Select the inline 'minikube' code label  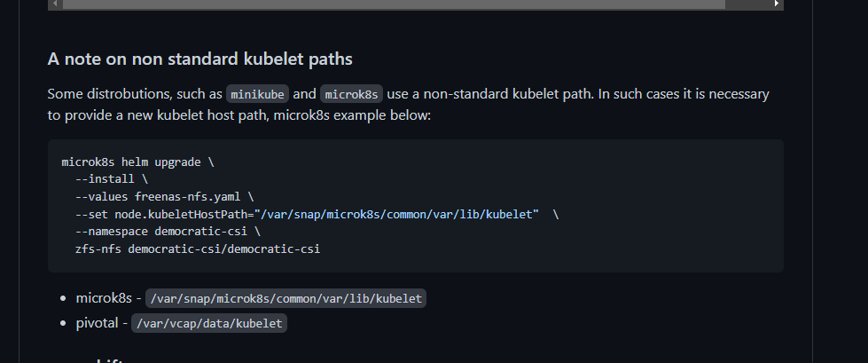257,94
